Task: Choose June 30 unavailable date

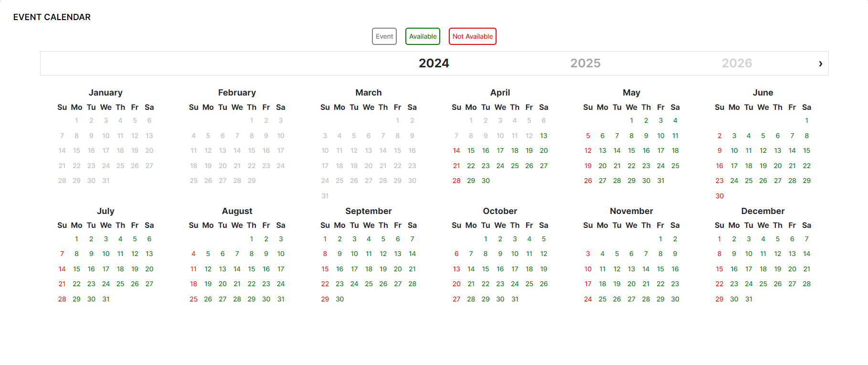Action: click(720, 196)
